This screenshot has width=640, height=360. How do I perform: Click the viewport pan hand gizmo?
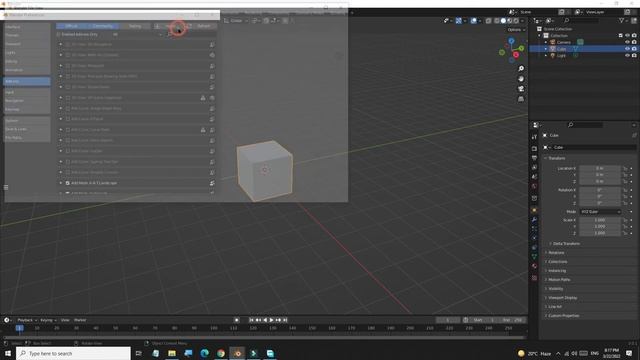click(x=521, y=79)
